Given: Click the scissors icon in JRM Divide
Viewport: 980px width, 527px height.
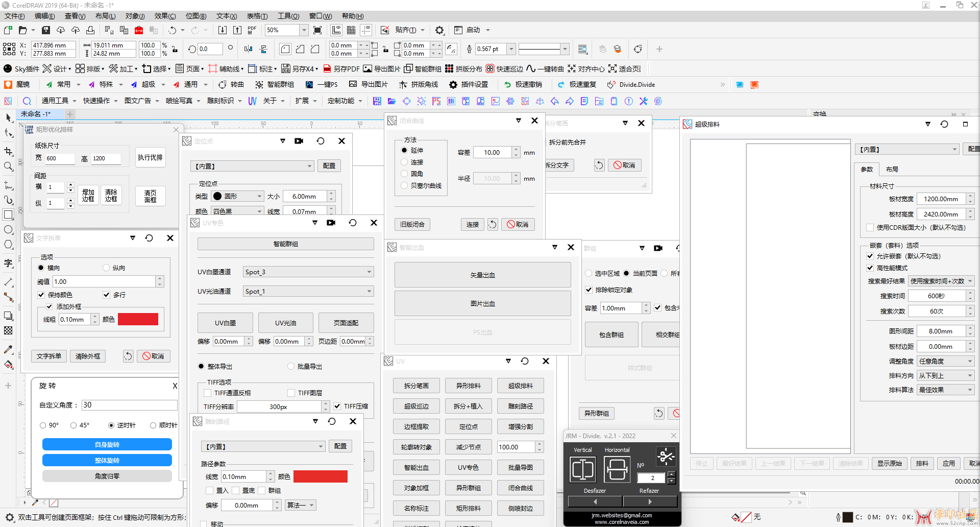Looking at the screenshot, I should pos(666,456).
